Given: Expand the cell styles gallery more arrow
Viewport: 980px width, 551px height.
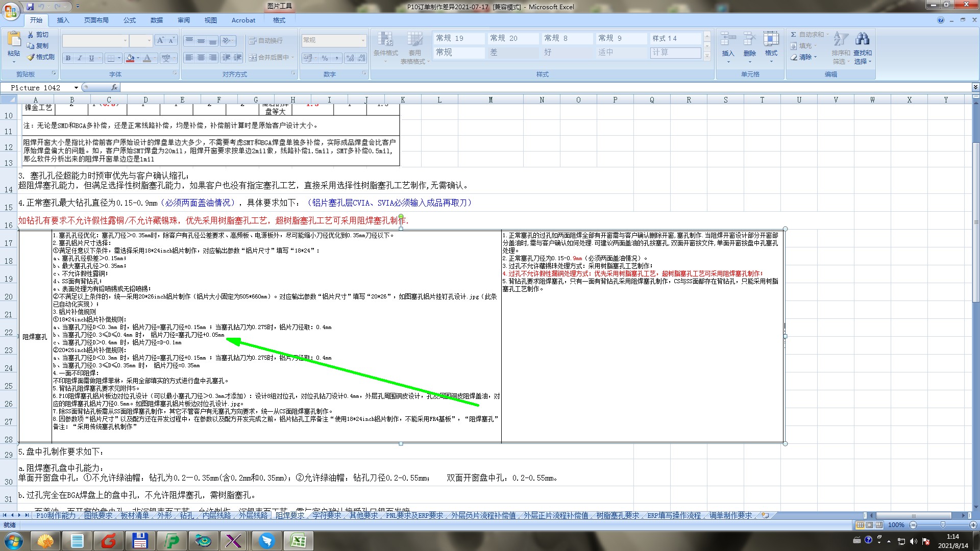Looking at the screenshot, I should tap(707, 57).
